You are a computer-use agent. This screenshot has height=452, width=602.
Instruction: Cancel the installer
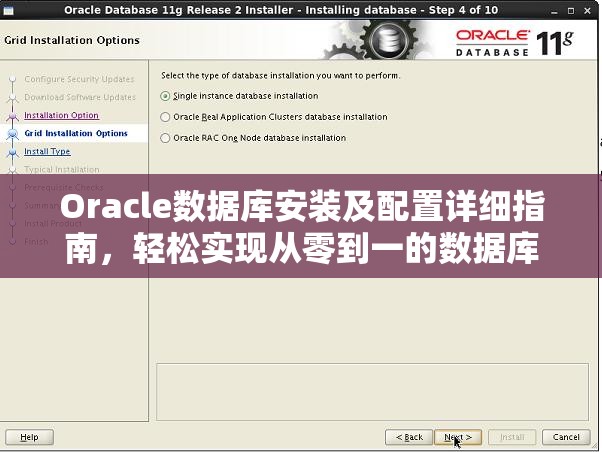tap(566, 437)
